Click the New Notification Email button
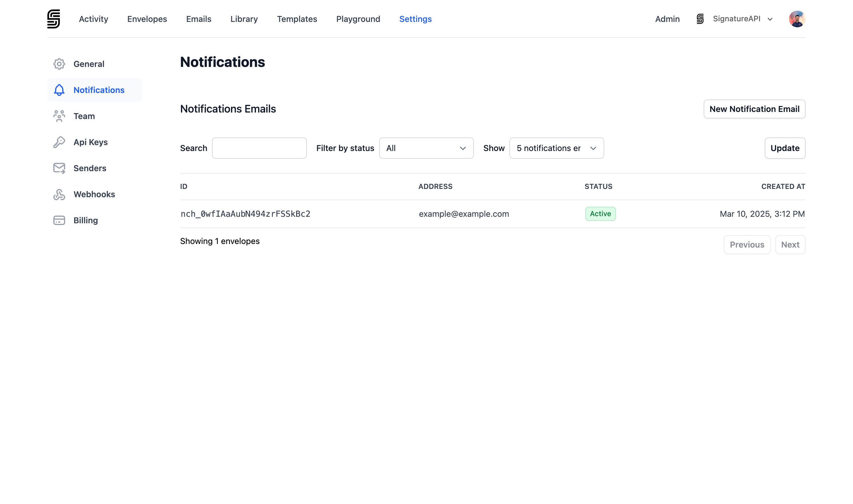853x504 pixels. pyautogui.click(x=754, y=109)
